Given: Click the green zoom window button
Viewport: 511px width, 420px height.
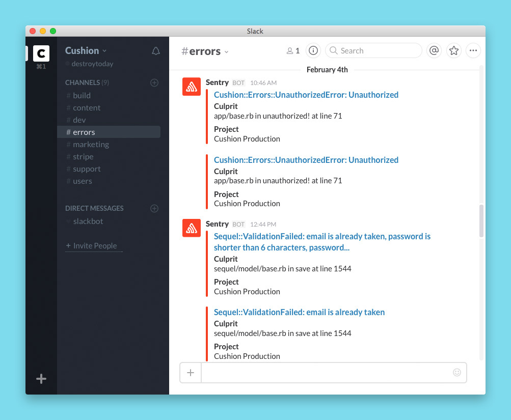Looking at the screenshot, I should pos(53,31).
